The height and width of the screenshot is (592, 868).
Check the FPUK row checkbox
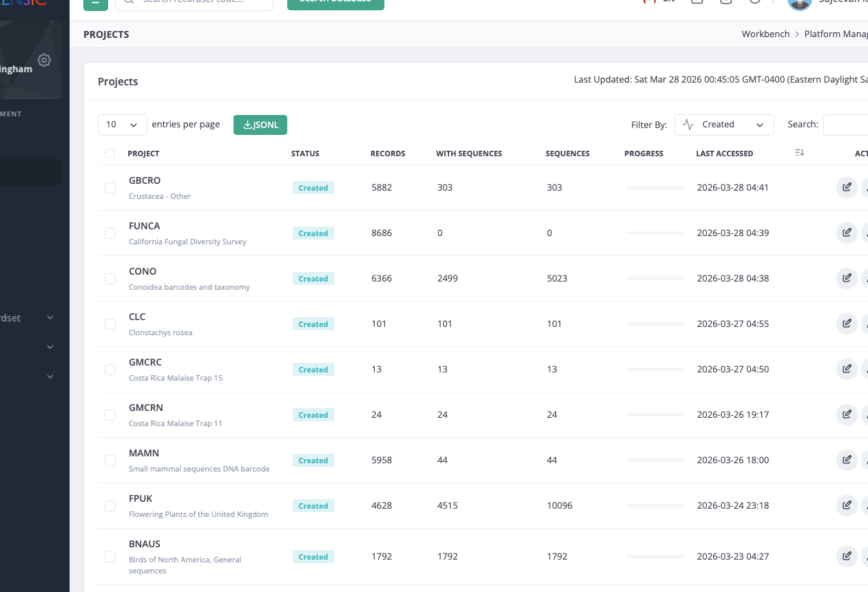tap(110, 505)
